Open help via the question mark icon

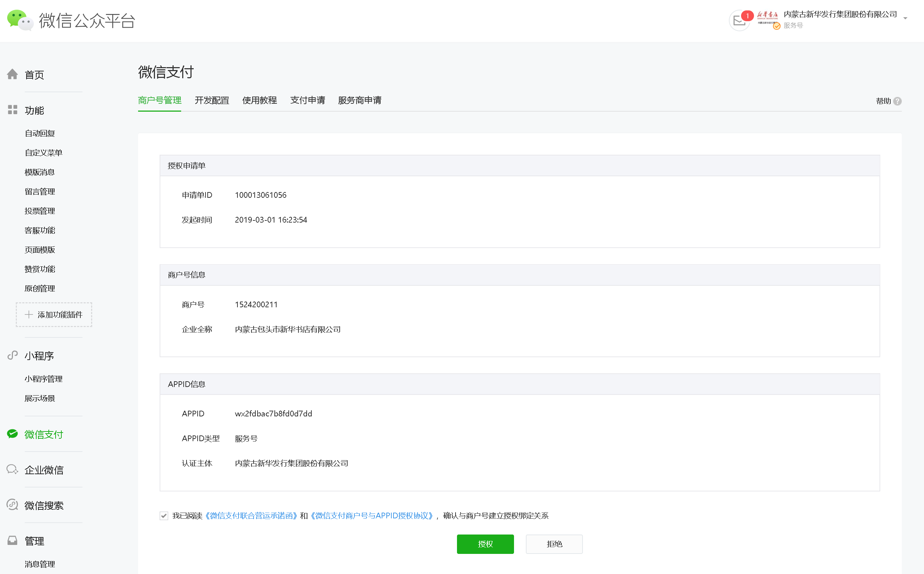pyautogui.click(x=897, y=101)
